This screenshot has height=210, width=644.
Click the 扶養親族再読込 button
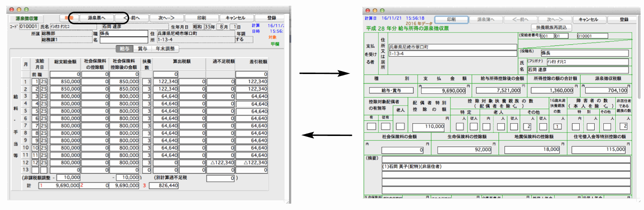(551, 28)
